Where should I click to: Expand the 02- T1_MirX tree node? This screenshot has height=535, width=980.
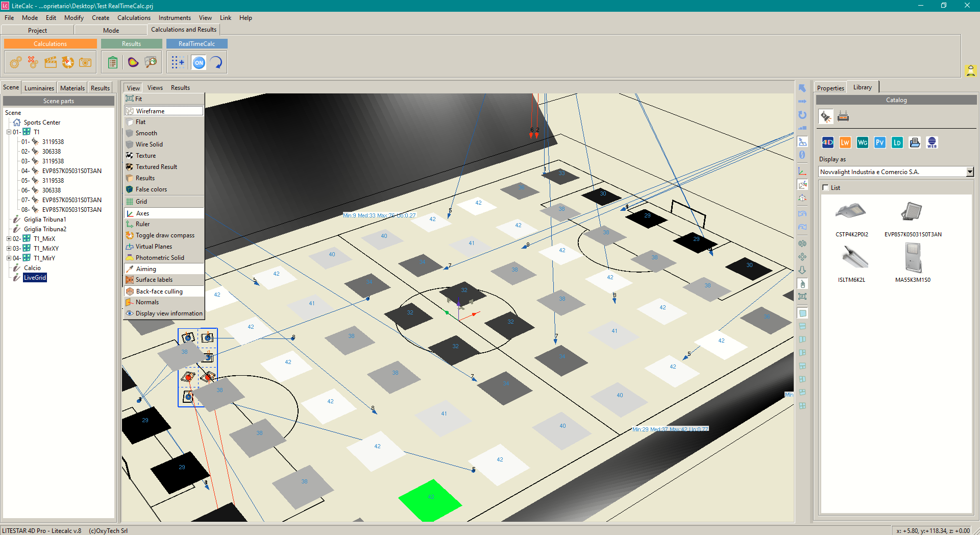9,239
